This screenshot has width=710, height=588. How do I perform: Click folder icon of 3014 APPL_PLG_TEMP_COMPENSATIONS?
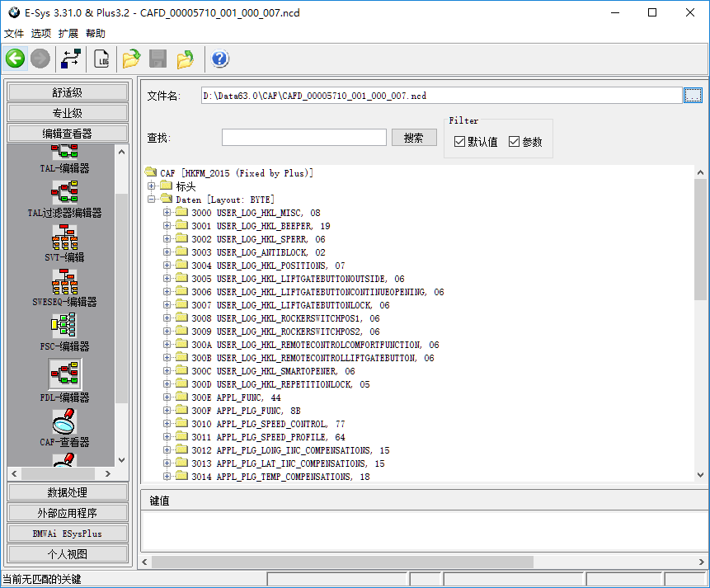[x=181, y=476]
